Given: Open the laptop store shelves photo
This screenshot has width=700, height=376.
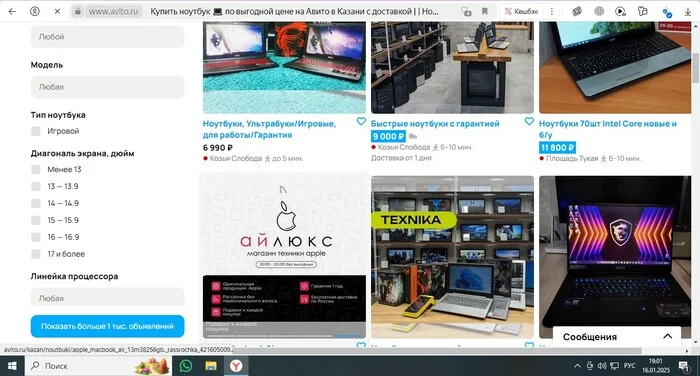Looking at the screenshot, I should pos(452,67).
